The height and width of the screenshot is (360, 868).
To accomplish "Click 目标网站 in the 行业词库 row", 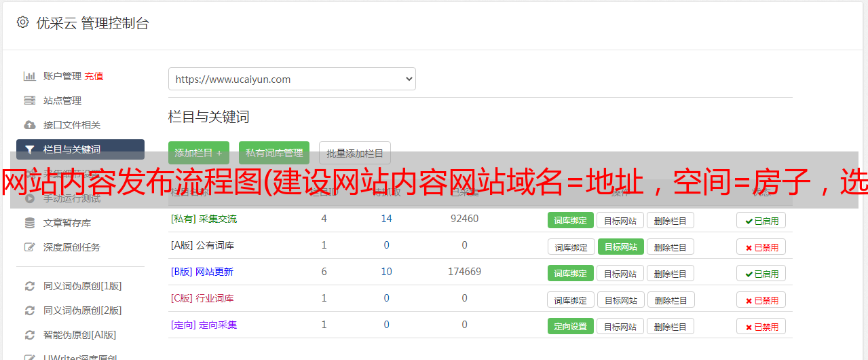I will coord(620,300).
